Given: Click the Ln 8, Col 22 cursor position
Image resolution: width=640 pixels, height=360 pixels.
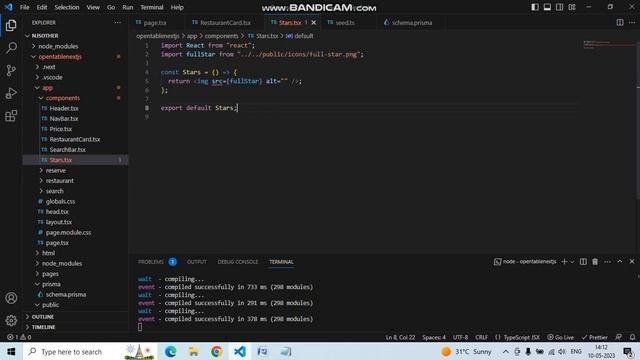Looking at the screenshot, I should pos(400,337).
